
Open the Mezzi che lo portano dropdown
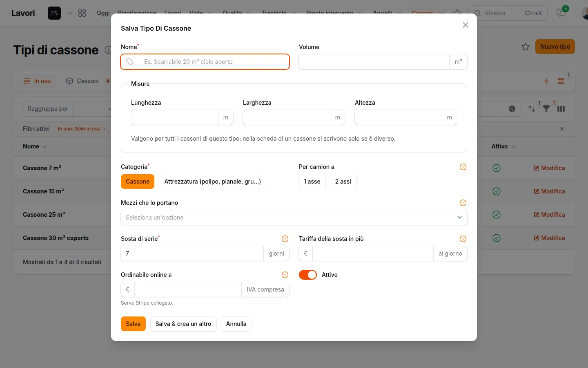[x=294, y=218]
